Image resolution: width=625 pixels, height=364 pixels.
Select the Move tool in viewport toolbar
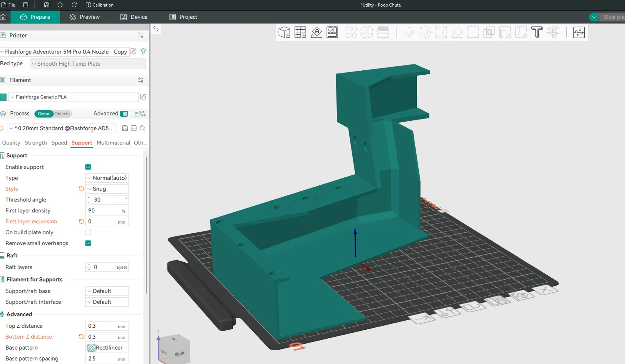(409, 32)
